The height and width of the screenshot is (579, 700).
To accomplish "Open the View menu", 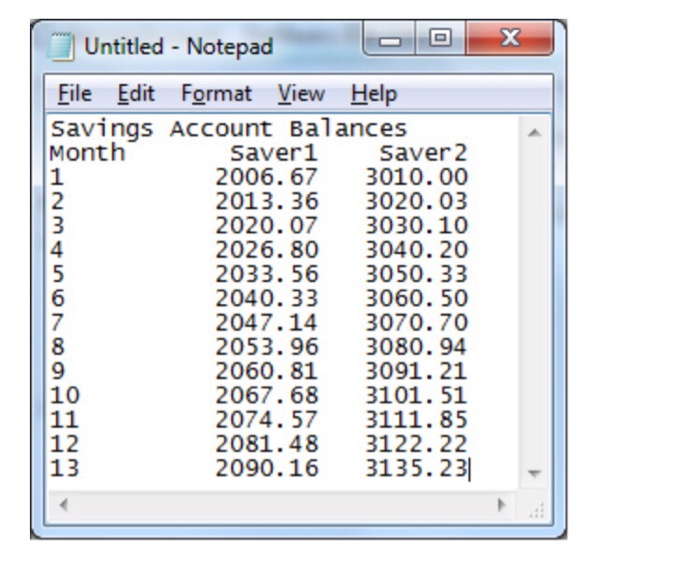I will [x=301, y=94].
